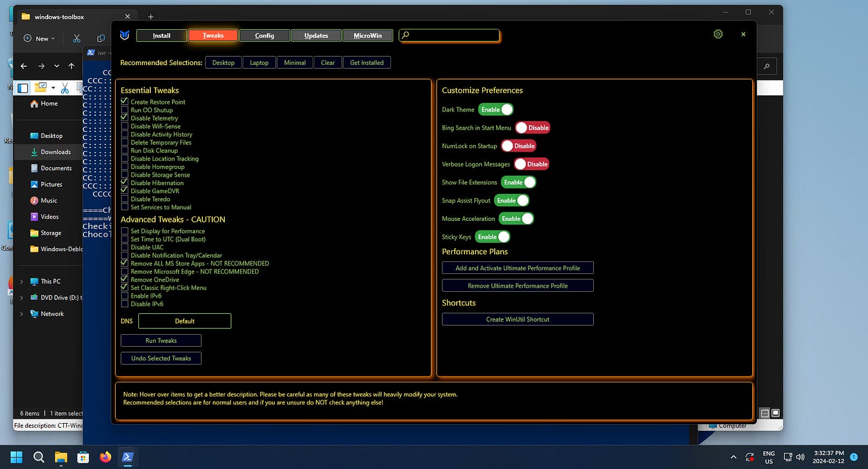This screenshot has height=469, width=868.
Task: Toggle Mouse Acceleration switch
Action: [516, 218]
